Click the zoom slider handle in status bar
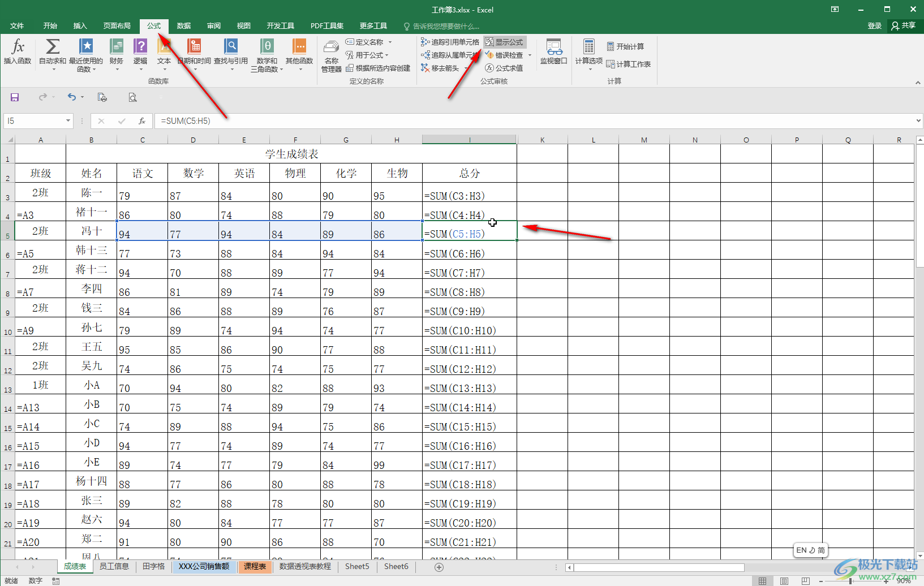This screenshot has height=586, width=924. point(850,581)
